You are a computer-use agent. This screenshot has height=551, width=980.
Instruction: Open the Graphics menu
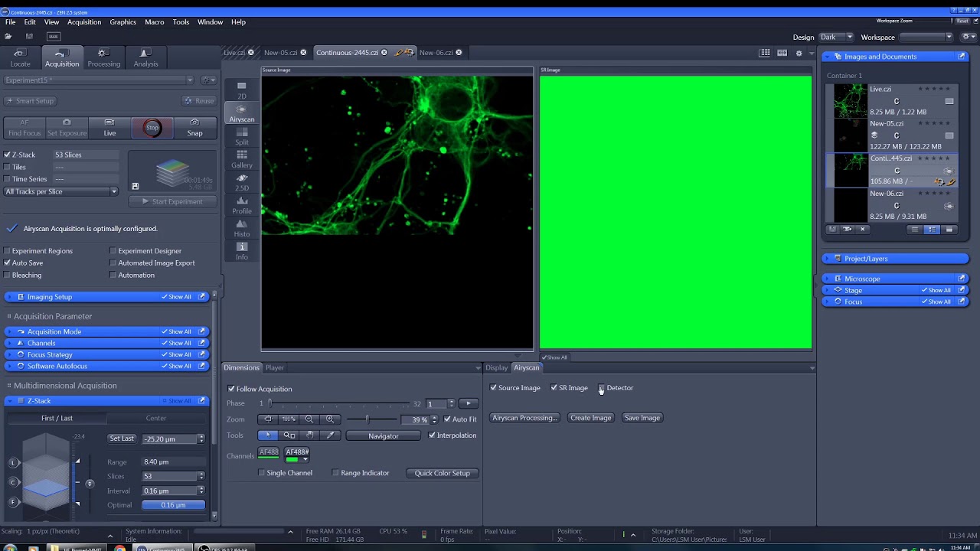pyautogui.click(x=122, y=22)
